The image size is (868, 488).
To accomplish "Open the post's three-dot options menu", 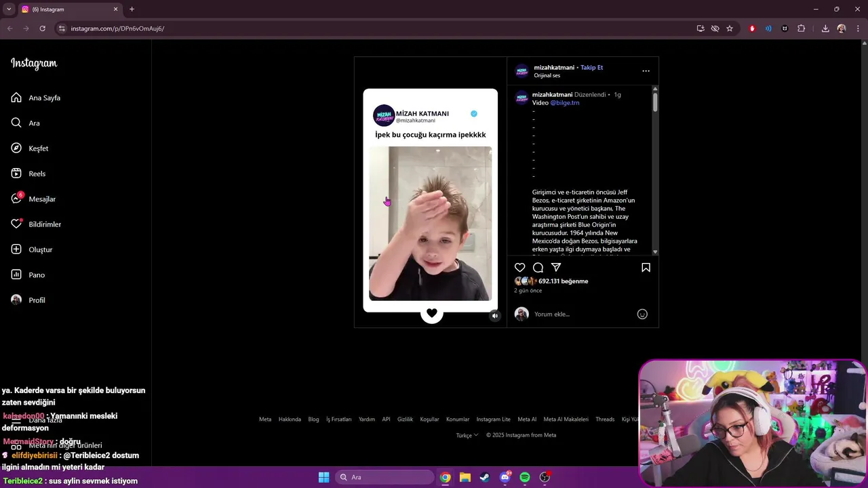I will click(x=646, y=70).
